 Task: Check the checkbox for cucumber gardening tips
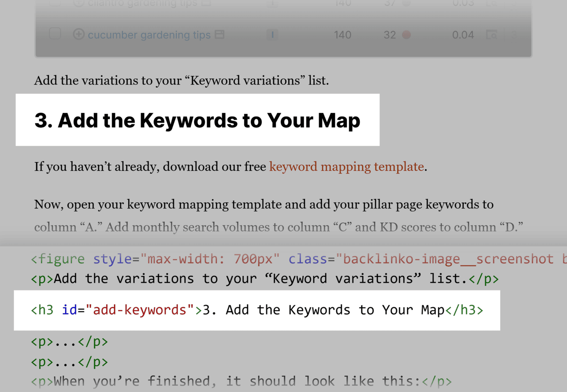point(55,35)
